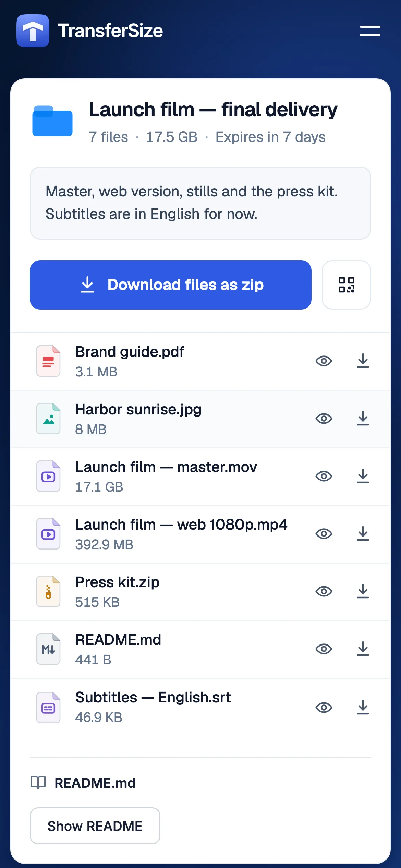Select the Launch film — master.mov name
The height and width of the screenshot is (868, 401).
pos(166,467)
